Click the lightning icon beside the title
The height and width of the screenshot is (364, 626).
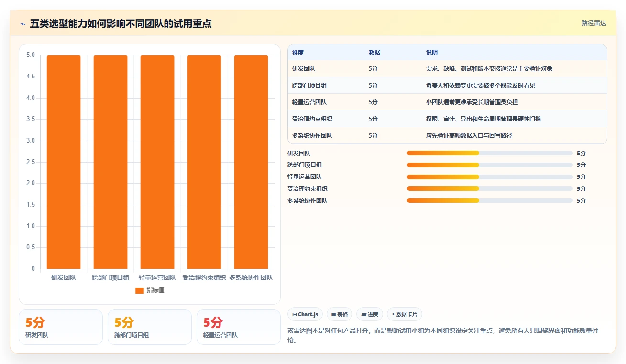[x=22, y=23]
